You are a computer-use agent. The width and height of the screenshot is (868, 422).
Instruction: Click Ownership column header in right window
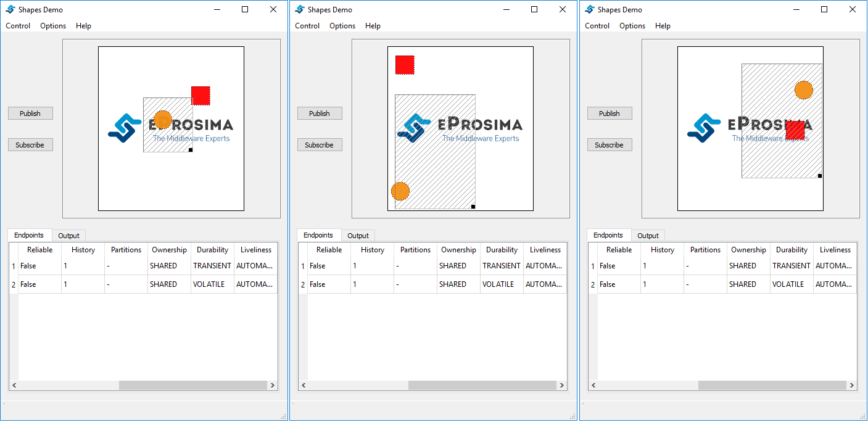pos(749,250)
